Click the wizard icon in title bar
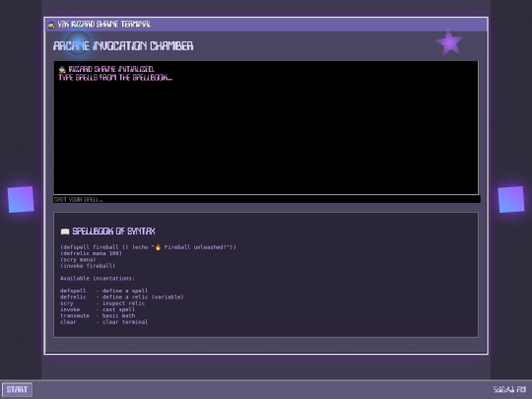Image resolution: width=532 pixels, height=399 pixels. [51, 25]
